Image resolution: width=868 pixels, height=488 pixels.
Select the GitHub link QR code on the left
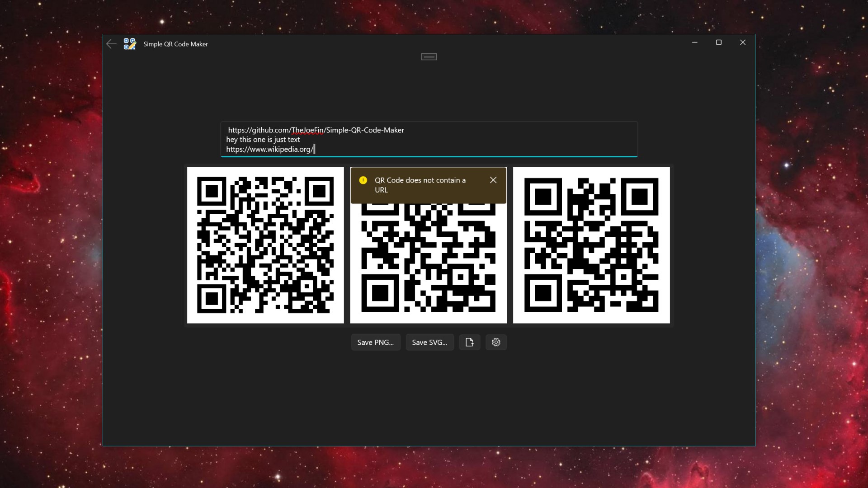click(265, 245)
